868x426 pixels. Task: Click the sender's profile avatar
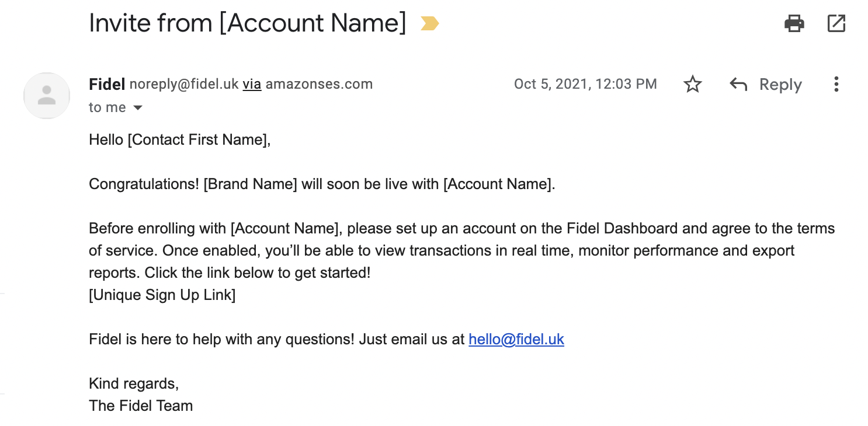(47, 96)
